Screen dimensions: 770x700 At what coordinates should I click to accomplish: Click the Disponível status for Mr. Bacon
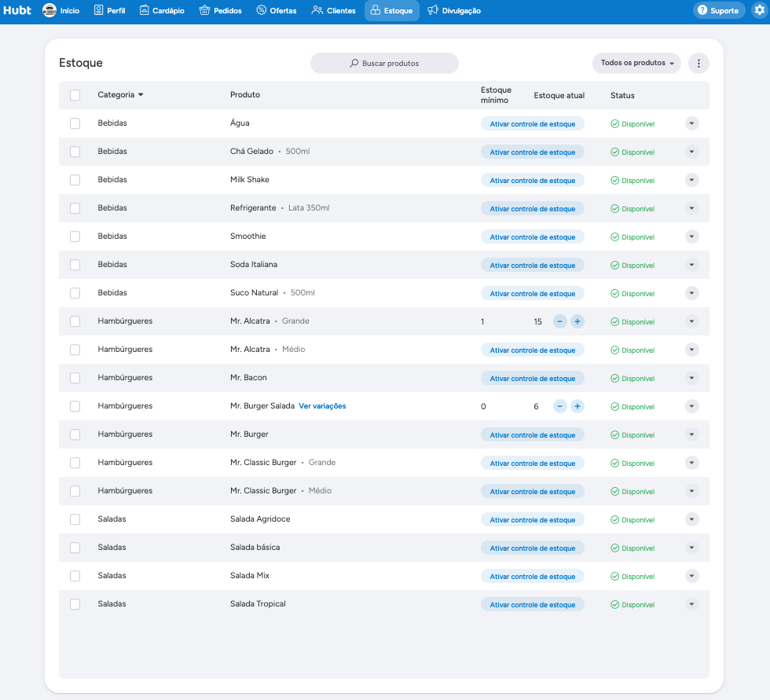(632, 379)
